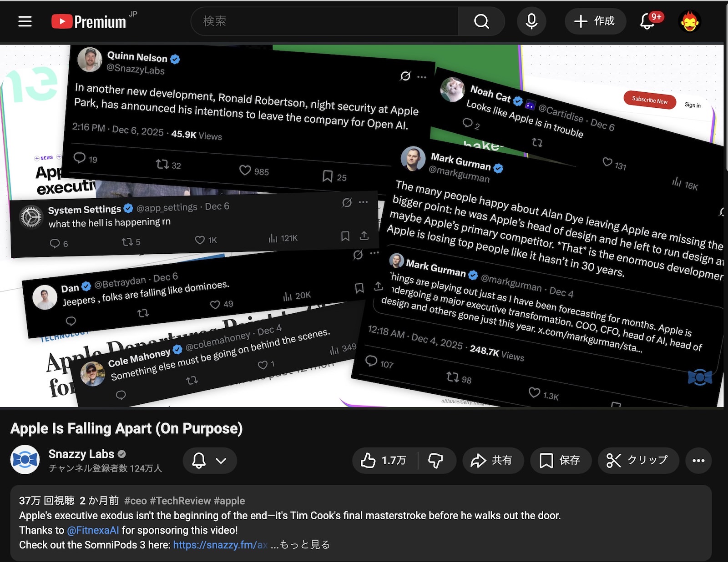Click the #apple hashtag
This screenshot has width=728, height=562.
point(229,501)
